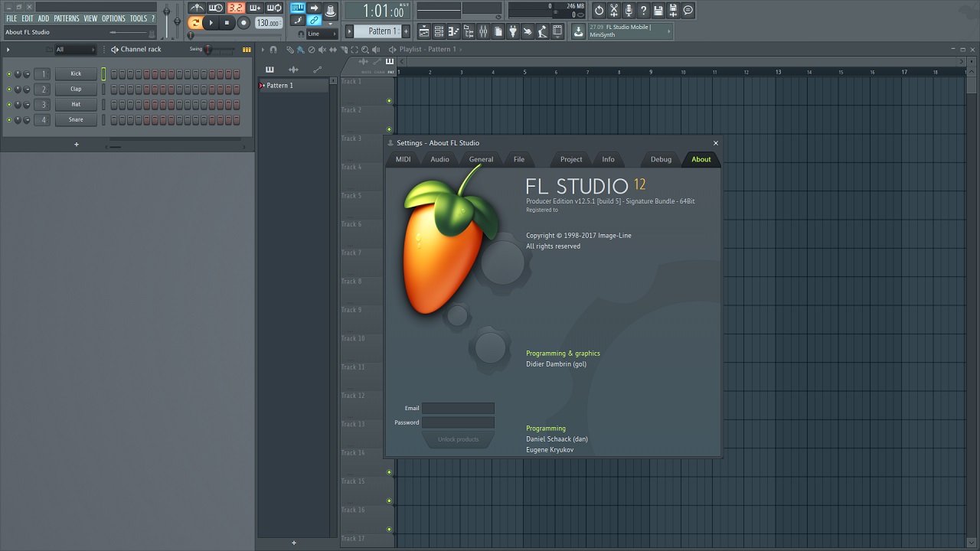The height and width of the screenshot is (551, 980).
Task: Select the zoom tool in playlist toolbar
Action: [x=365, y=50]
